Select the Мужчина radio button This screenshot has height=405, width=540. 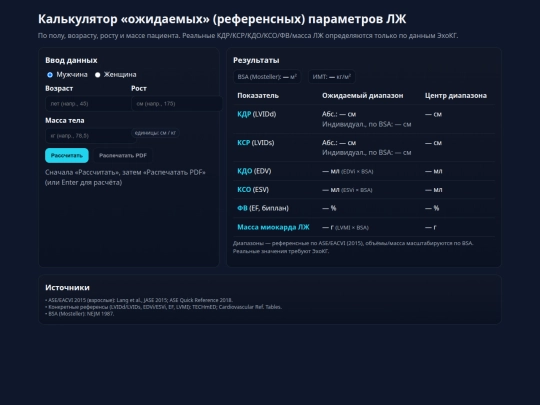click(x=50, y=75)
